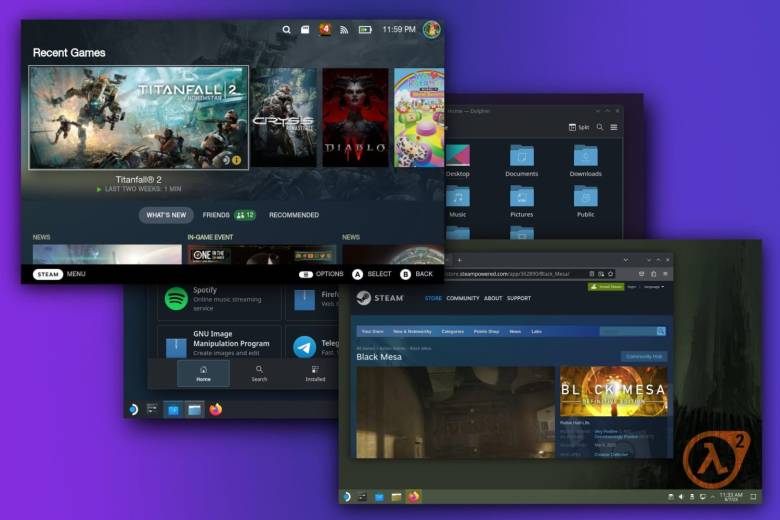This screenshot has height=520, width=780.
Task: Open the list all tabs chevron in Firefox
Action: pos(625,260)
